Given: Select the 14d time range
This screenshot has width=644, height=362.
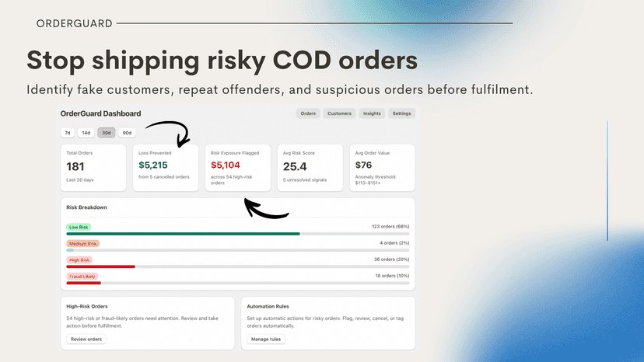Looking at the screenshot, I should pos(86,133).
